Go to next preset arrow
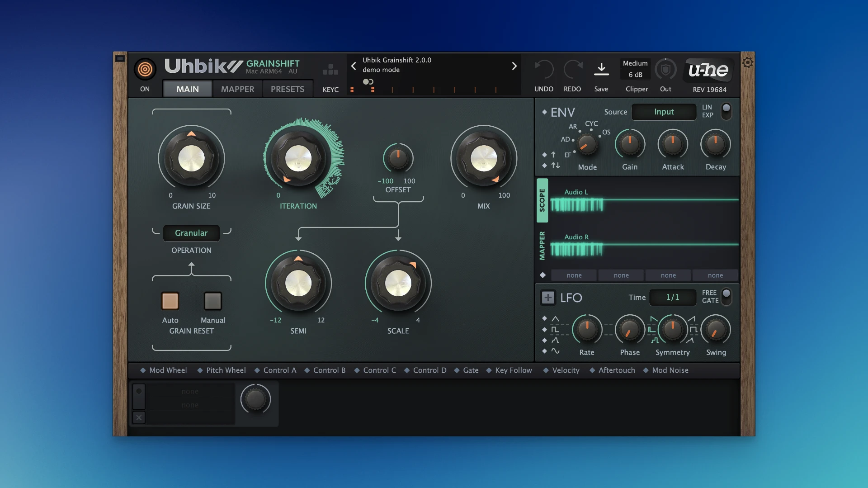868x488 pixels. 514,66
